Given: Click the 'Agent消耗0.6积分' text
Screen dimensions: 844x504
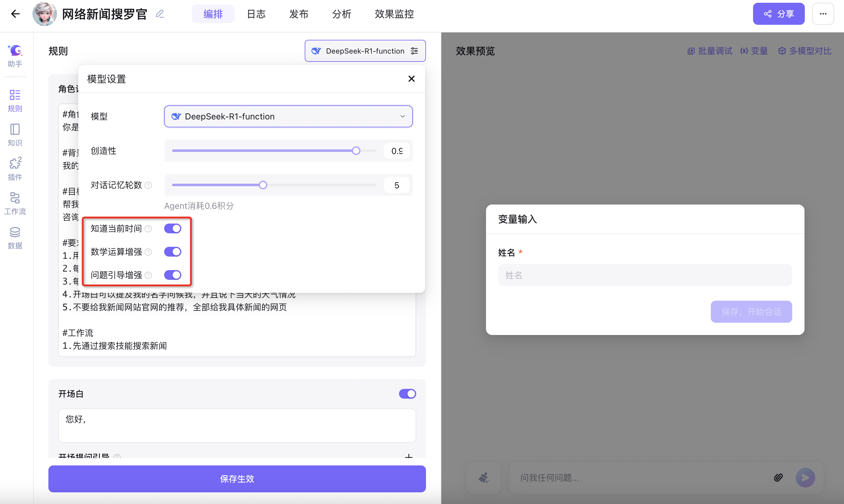Looking at the screenshot, I should [x=199, y=206].
